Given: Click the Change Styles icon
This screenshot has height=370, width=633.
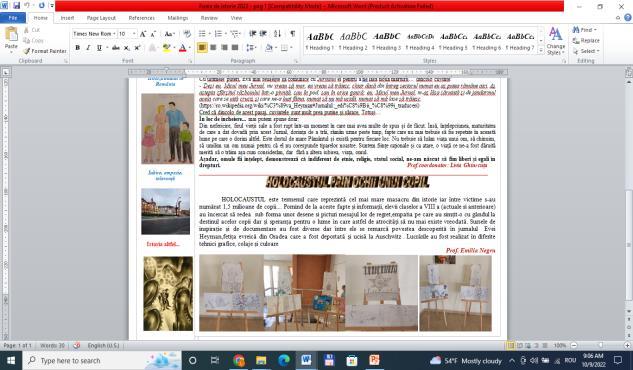Looking at the screenshot, I should click(555, 41).
